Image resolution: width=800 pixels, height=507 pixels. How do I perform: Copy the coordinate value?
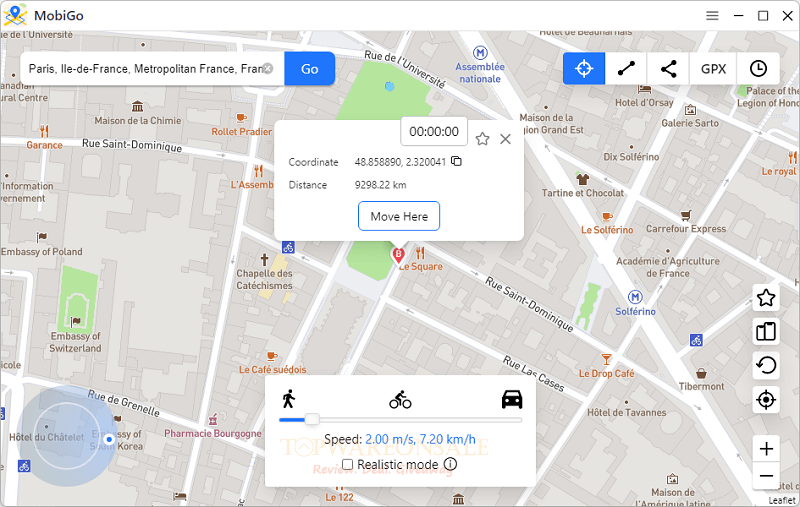(x=457, y=161)
